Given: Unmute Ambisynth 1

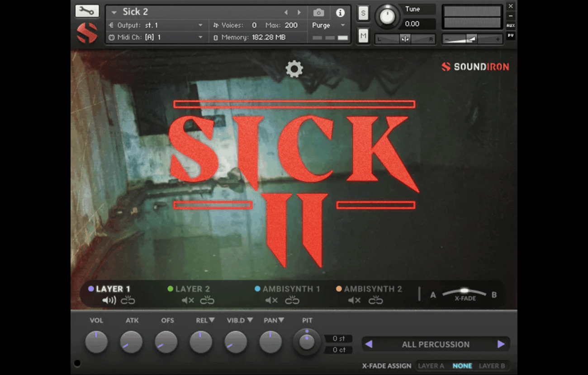Looking at the screenshot, I should (271, 300).
